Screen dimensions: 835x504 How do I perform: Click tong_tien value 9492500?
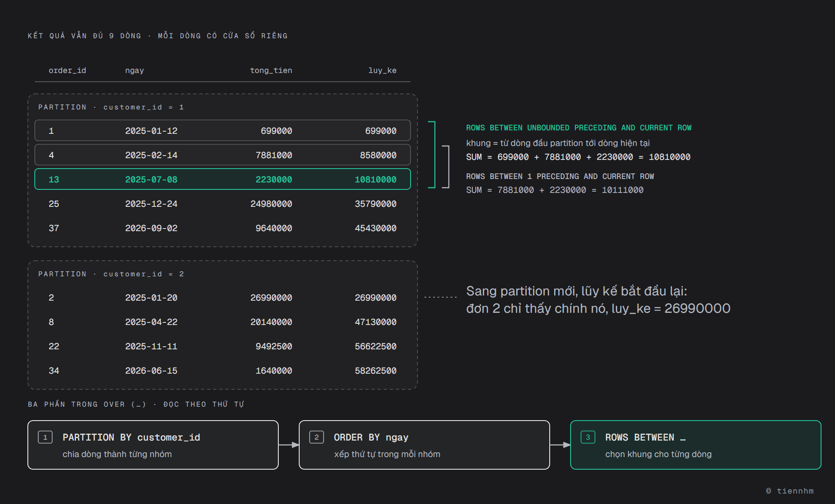pyautogui.click(x=274, y=346)
